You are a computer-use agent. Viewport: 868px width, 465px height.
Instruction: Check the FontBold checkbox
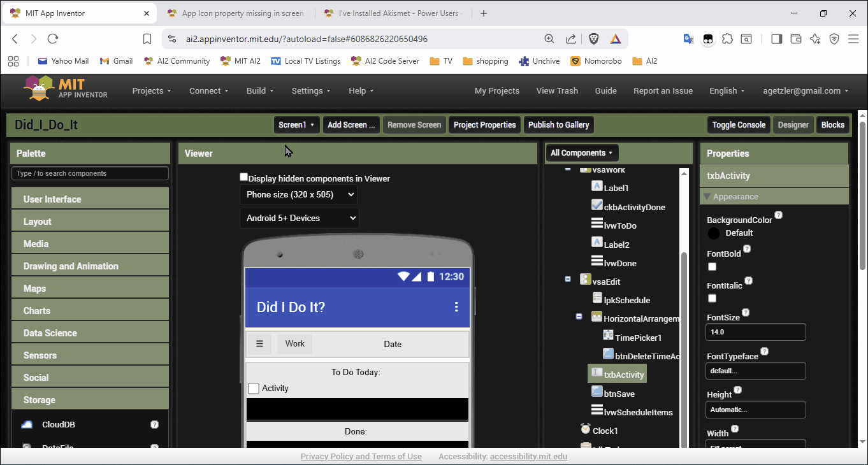click(x=712, y=267)
